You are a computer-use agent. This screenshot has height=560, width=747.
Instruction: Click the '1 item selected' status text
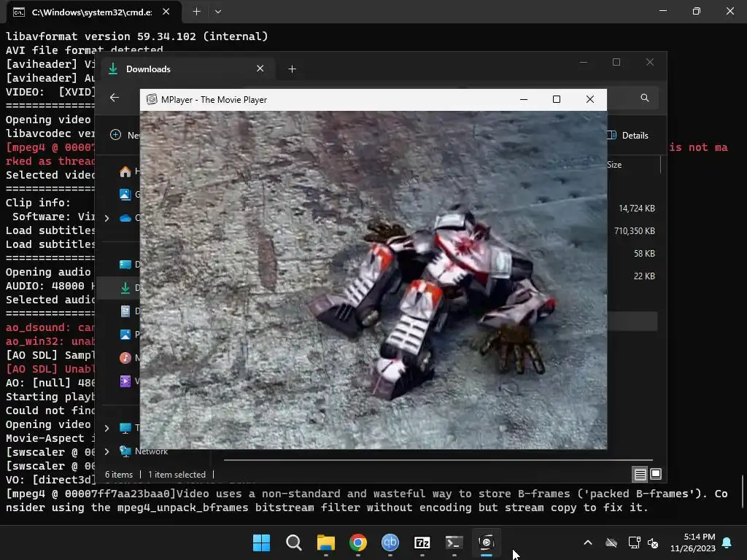[177, 475]
